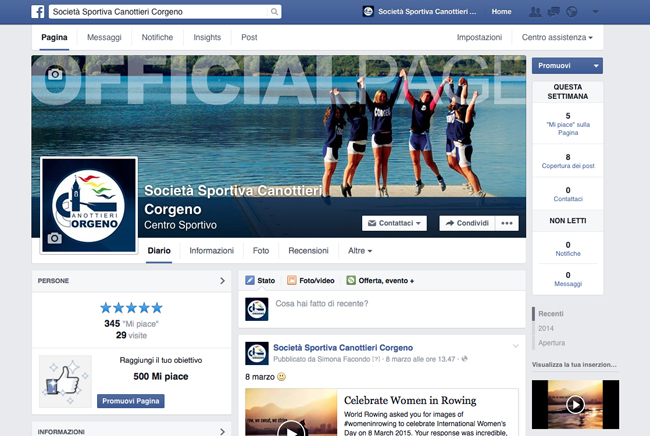This screenshot has width=650, height=436.
Task: Click the post author avatar icon
Action: [257, 353]
